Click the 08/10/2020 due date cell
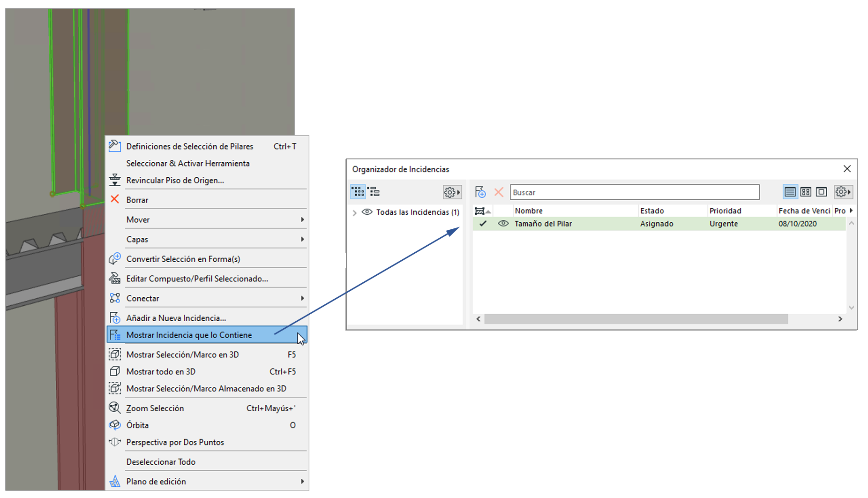868x498 pixels. [798, 224]
